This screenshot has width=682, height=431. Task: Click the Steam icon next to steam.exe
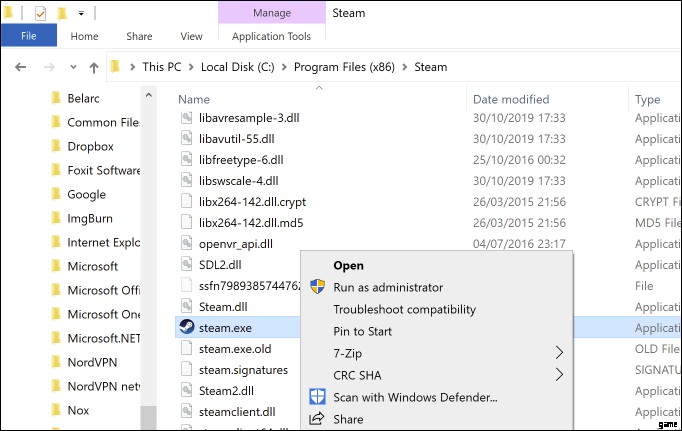tap(186, 327)
